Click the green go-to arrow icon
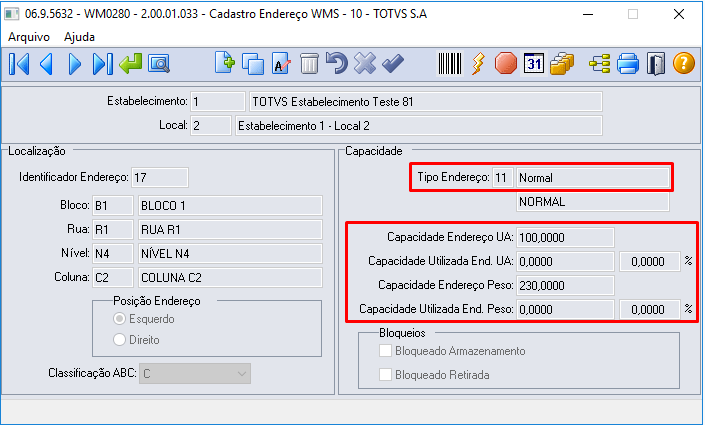Screen dimensions: 705x425 (x=131, y=64)
